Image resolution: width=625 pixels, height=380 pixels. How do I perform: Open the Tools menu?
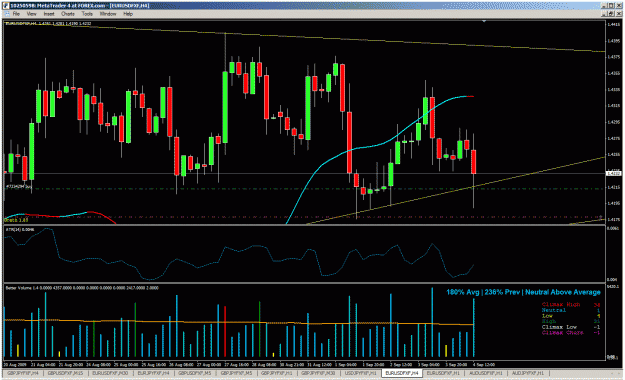coord(87,14)
